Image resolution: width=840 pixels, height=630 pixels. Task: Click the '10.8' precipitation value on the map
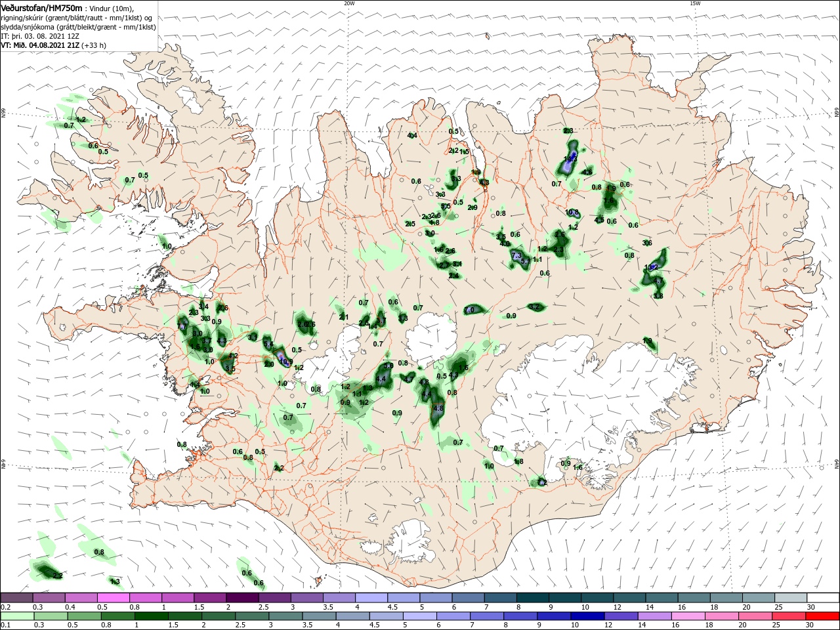pos(572,212)
